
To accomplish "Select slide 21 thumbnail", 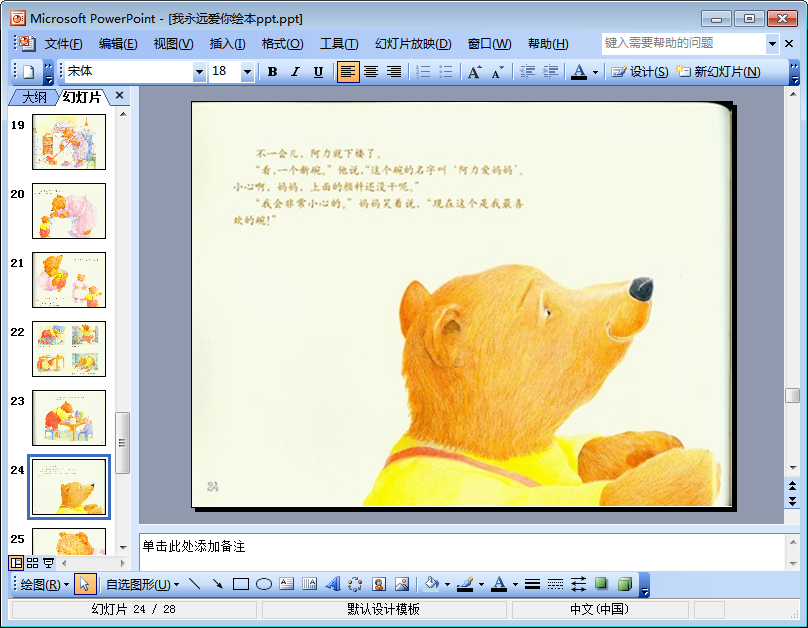I will [69, 280].
